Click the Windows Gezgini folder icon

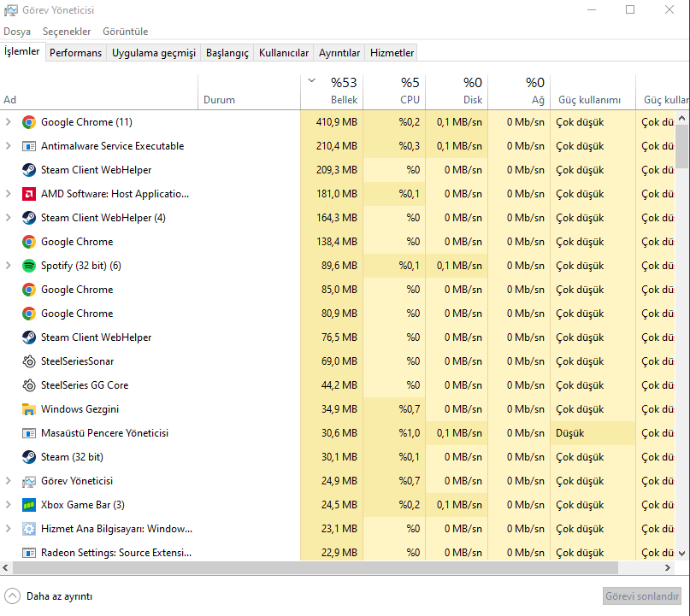[x=29, y=409]
